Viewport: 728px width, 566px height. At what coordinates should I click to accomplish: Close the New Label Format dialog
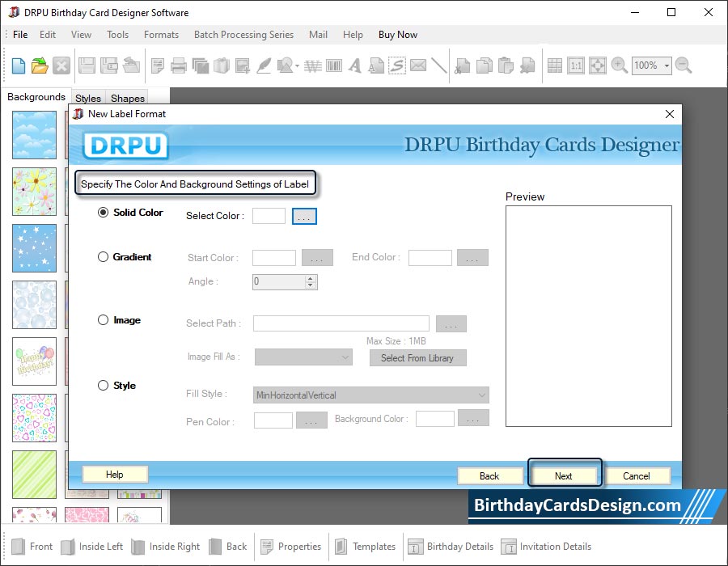click(x=670, y=114)
